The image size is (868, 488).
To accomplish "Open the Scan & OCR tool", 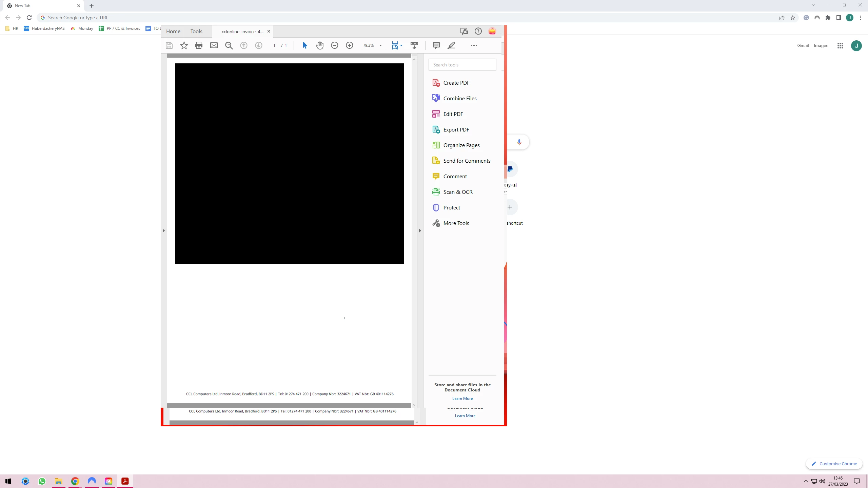I will [x=458, y=192].
